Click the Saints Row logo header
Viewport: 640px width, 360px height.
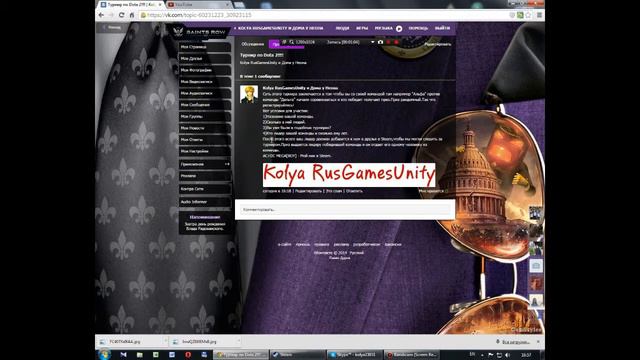[x=200, y=32]
